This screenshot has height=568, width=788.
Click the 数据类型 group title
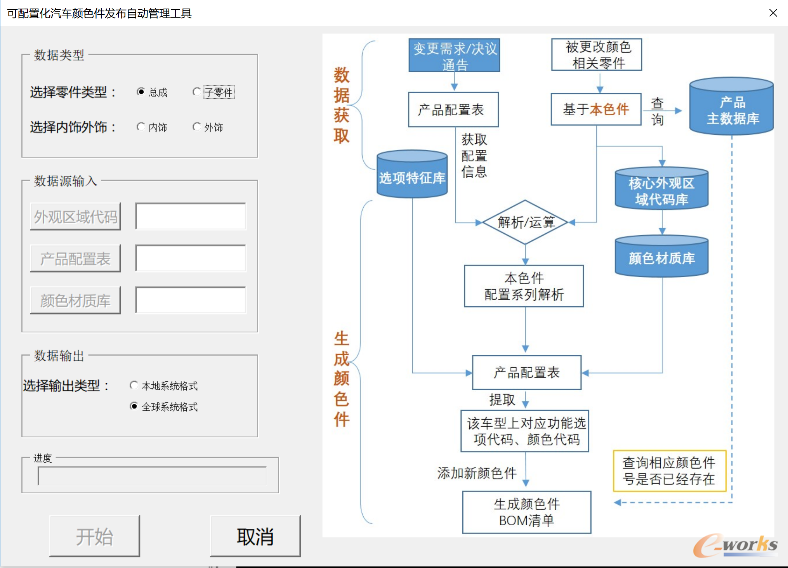pos(59,55)
